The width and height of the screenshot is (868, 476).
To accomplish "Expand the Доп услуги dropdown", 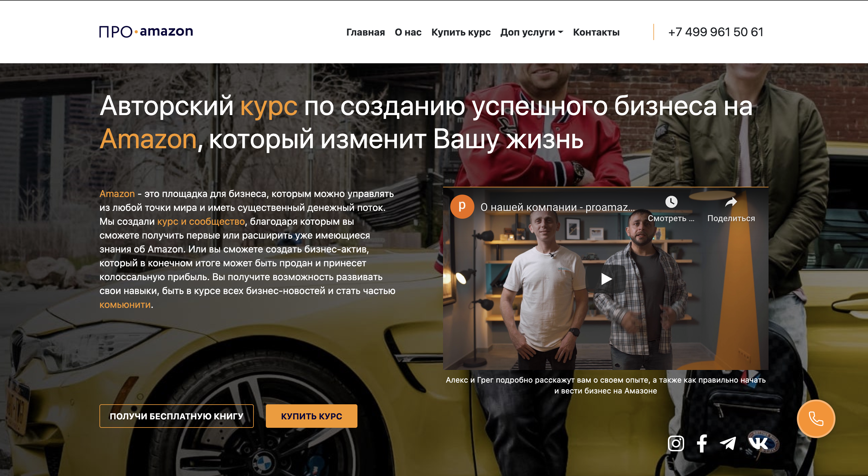I will [x=531, y=32].
